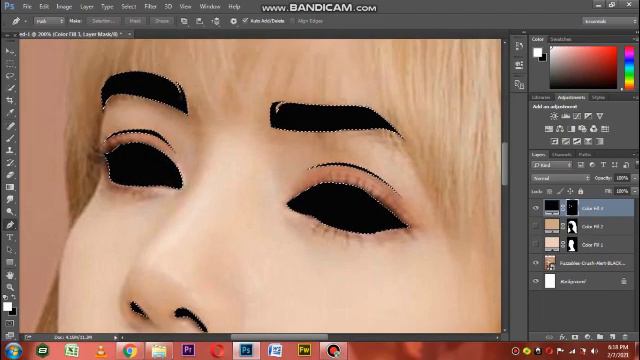Toggle lock all for the layer
Image resolution: width=640 pixels, height=360 pixels.
click(x=580, y=191)
